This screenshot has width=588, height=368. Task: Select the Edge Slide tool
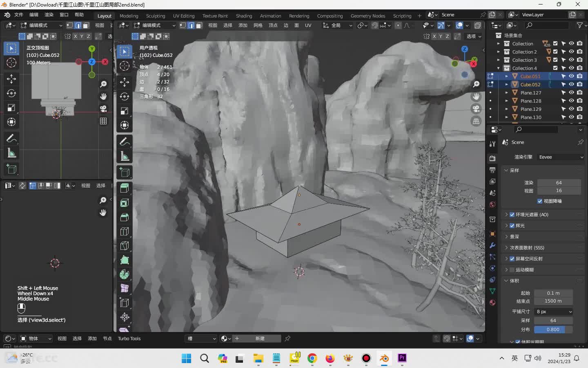pos(125,303)
